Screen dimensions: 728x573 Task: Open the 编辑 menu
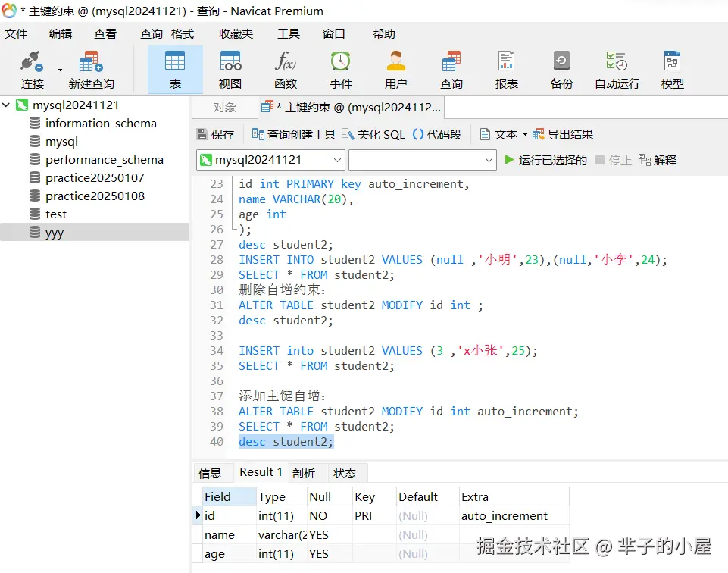61,34
